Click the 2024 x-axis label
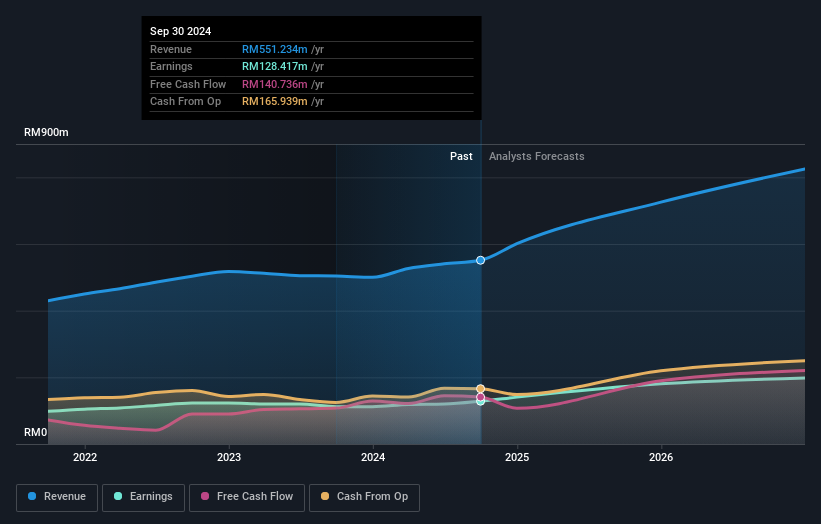 click(373, 457)
